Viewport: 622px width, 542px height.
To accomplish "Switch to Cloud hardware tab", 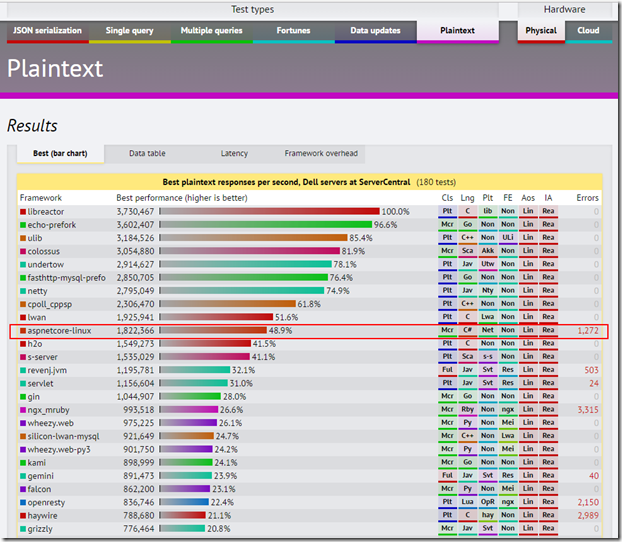I will [588, 31].
